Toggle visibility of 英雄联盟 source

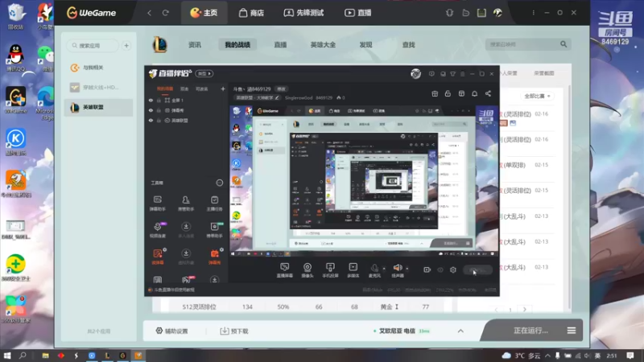[151, 121]
